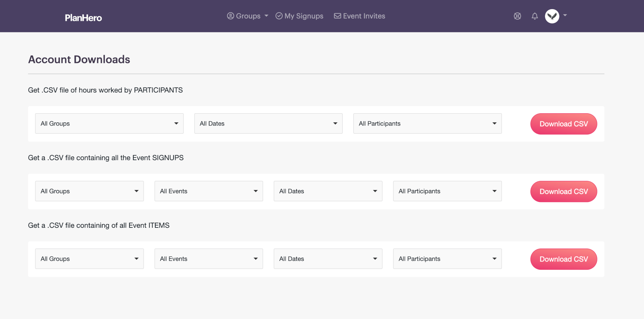Open All Groups dropdown in items row
Image resolution: width=644 pixels, height=319 pixels.
89,259
